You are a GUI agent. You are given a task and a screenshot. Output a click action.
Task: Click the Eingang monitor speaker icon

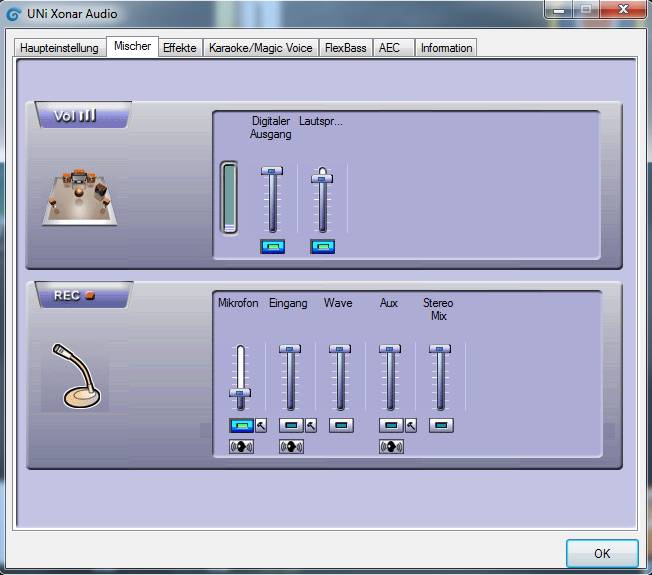tap(291, 447)
